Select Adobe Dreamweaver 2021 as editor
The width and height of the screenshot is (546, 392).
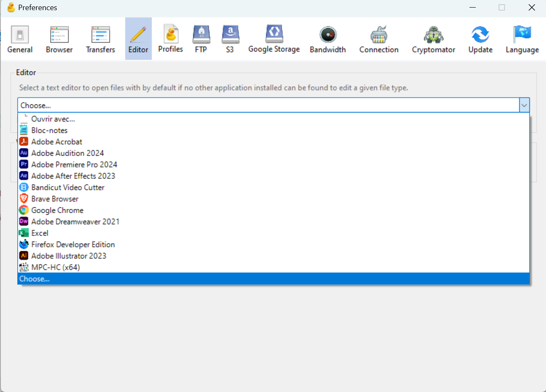(x=274, y=222)
